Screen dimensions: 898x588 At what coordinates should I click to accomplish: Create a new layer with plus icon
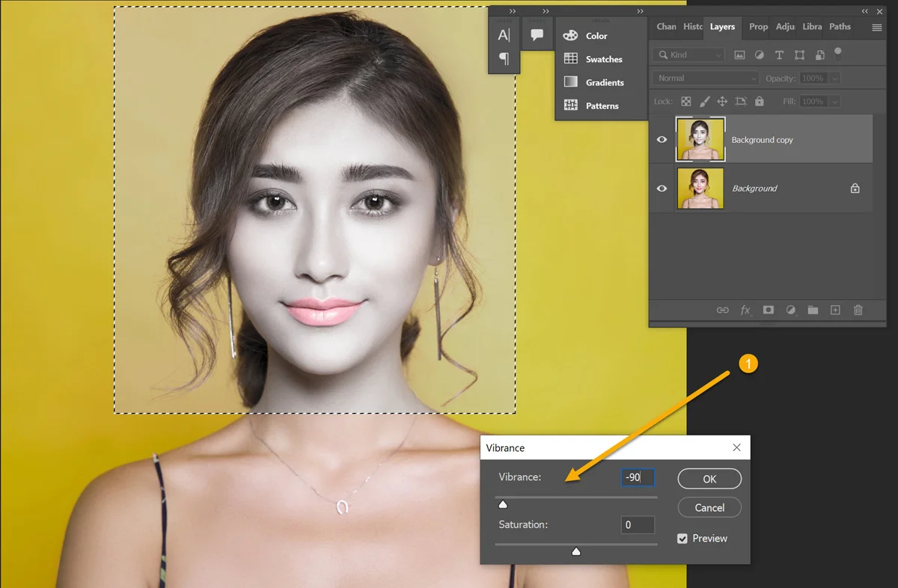[x=836, y=310]
